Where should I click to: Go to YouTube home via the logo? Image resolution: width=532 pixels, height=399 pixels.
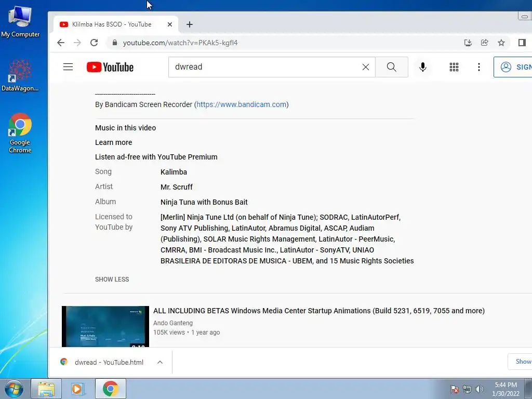[110, 67]
